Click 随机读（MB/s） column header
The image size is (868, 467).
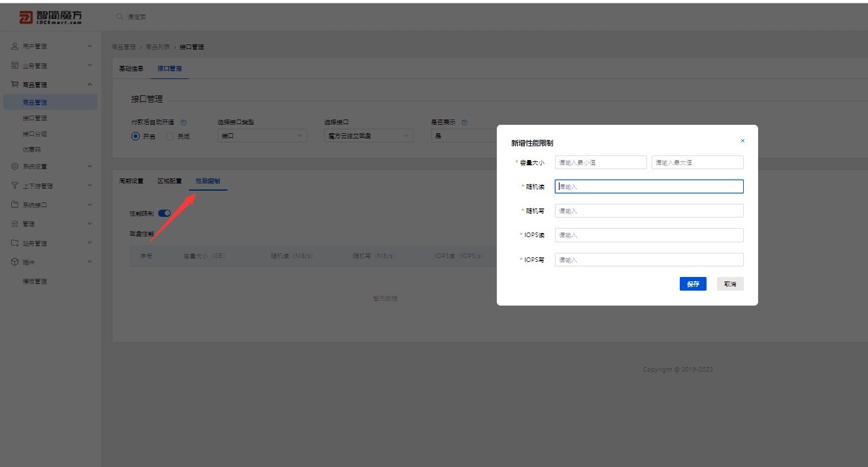[x=292, y=256]
